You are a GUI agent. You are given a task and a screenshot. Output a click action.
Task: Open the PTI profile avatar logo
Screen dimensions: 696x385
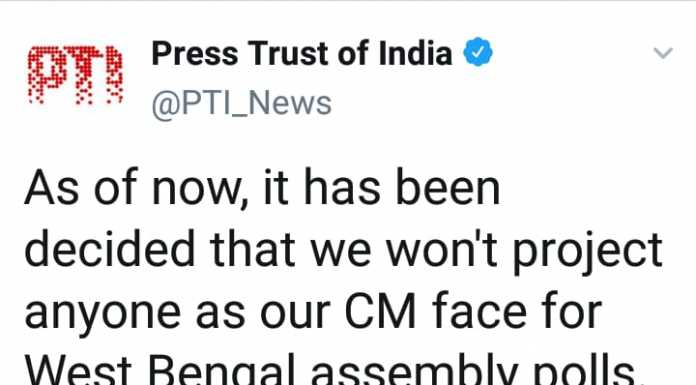click(75, 75)
